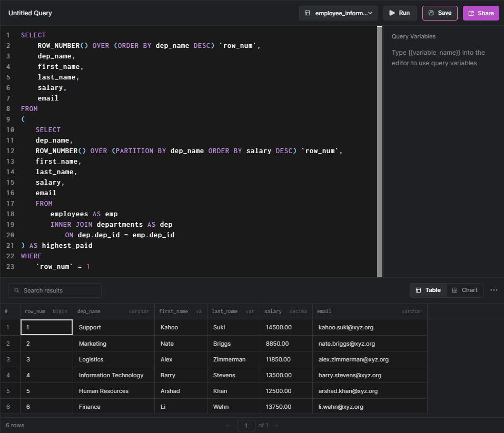Run the SQL query
This screenshot has width=504, height=433.
click(400, 13)
